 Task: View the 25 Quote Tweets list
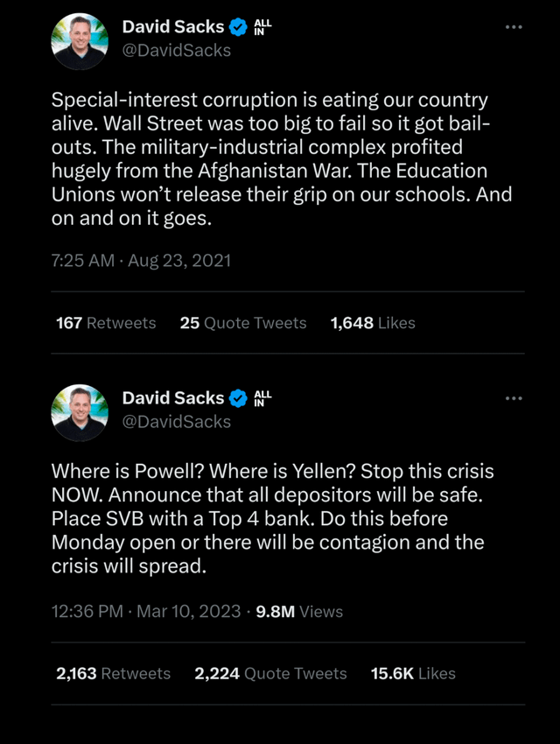[243, 323]
